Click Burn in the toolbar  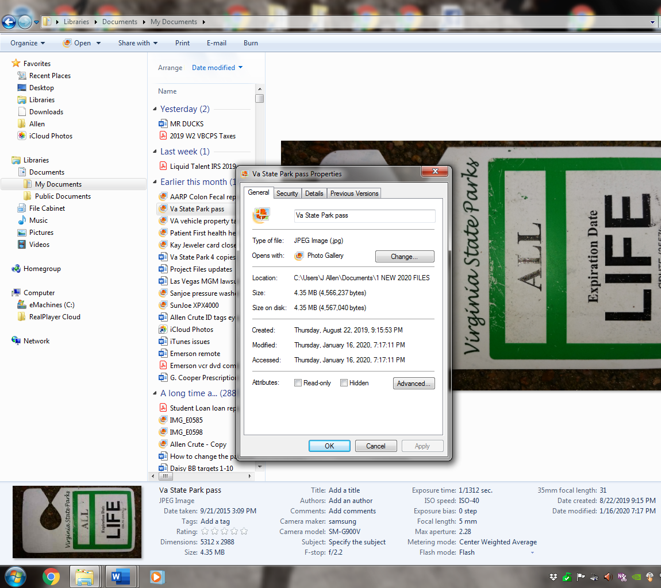pyautogui.click(x=250, y=43)
